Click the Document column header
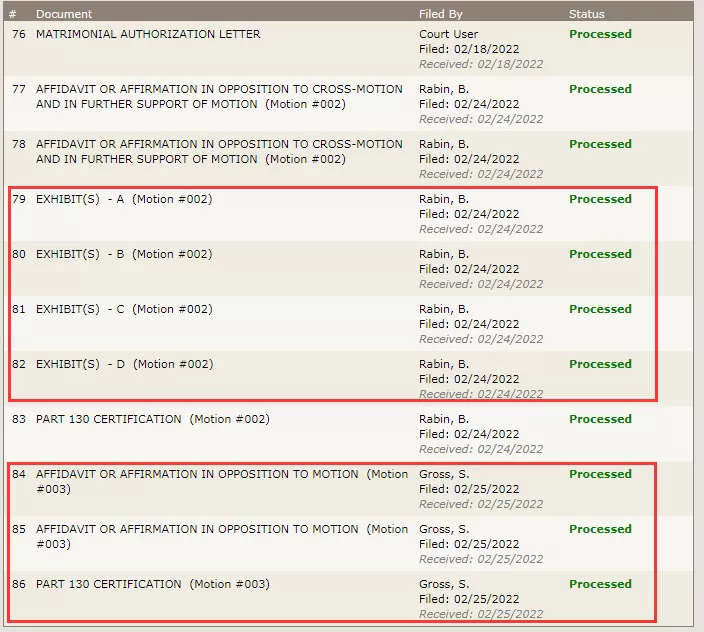This screenshot has height=632, width=704. point(64,14)
